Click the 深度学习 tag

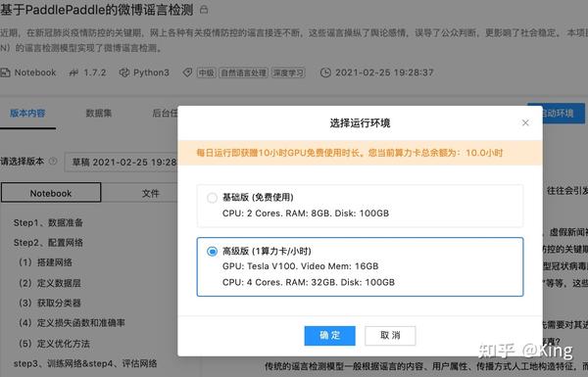click(288, 72)
